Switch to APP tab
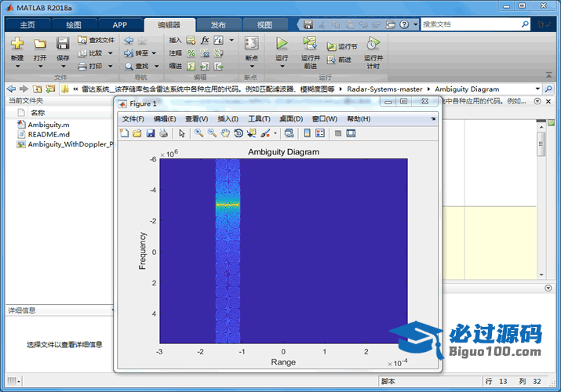Screen dimensions: 561x392 pyautogui.click(x=120, y=25)
